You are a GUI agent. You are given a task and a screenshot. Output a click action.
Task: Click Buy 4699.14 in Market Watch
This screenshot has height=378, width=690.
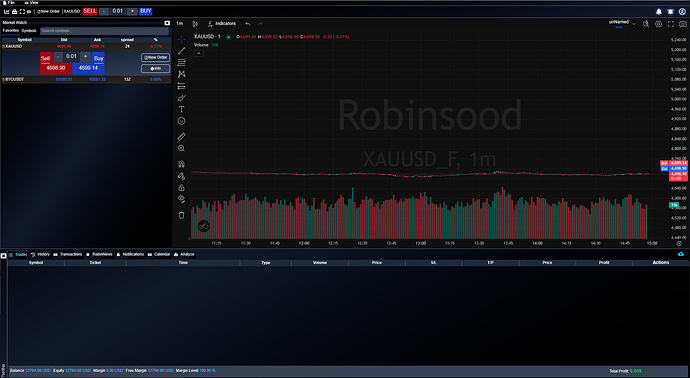tap(88, 68)
